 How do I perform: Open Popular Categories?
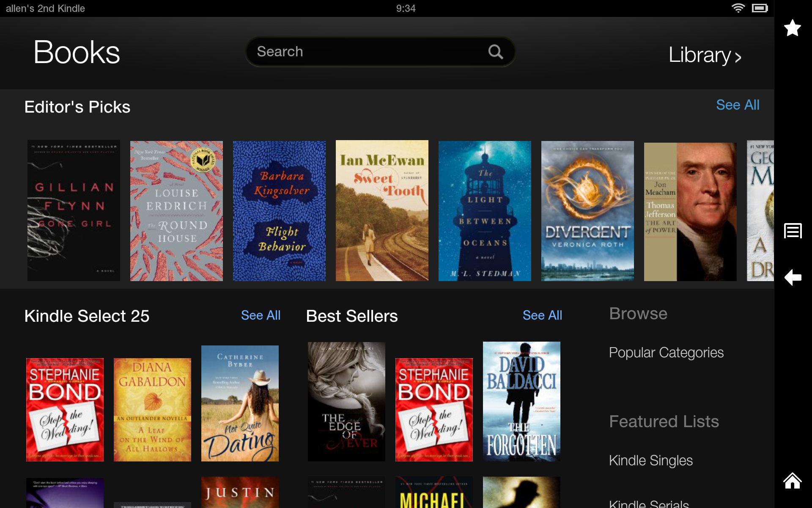coord(666,353)
